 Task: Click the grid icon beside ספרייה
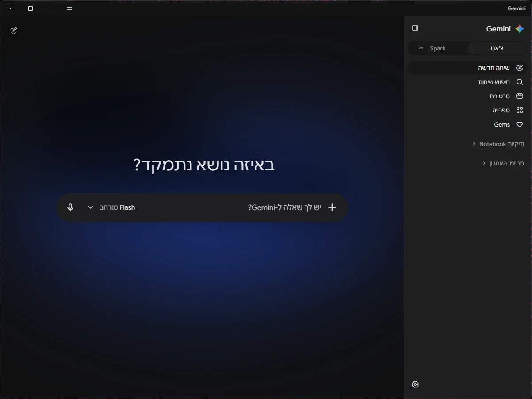coord(520,110)
